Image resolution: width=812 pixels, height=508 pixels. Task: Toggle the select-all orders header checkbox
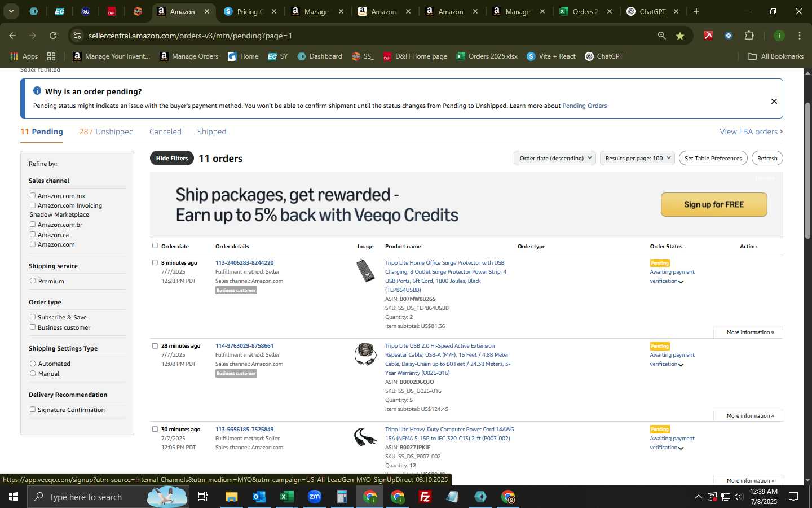[155, 246]
